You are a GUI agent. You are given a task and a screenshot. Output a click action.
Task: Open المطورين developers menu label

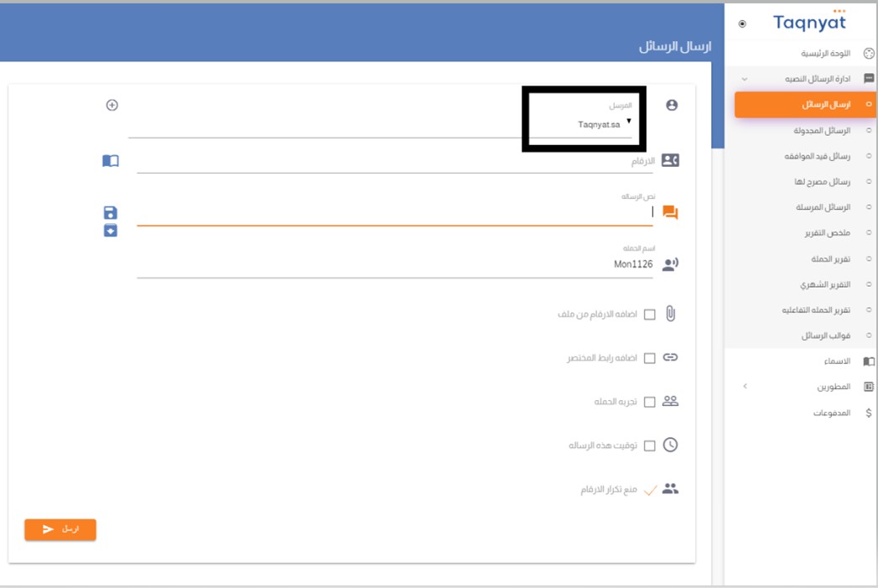(834, 387)
